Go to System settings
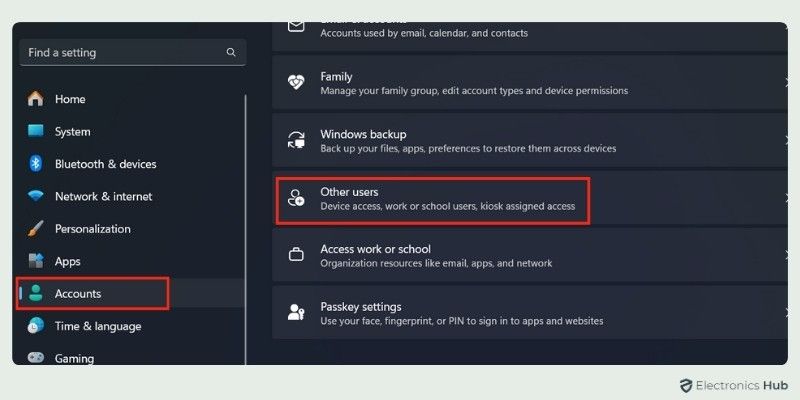Screen dimensions: 800x400 132,131
